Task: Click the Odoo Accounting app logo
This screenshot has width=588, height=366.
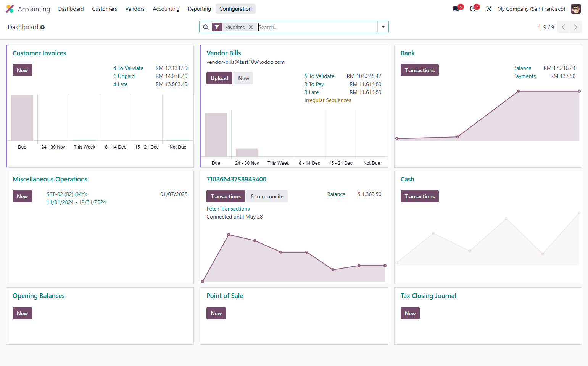Action: pos(10,9)
